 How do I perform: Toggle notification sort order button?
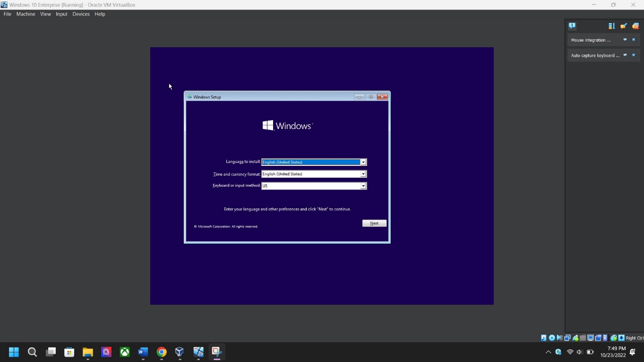(x=611, y=26)
